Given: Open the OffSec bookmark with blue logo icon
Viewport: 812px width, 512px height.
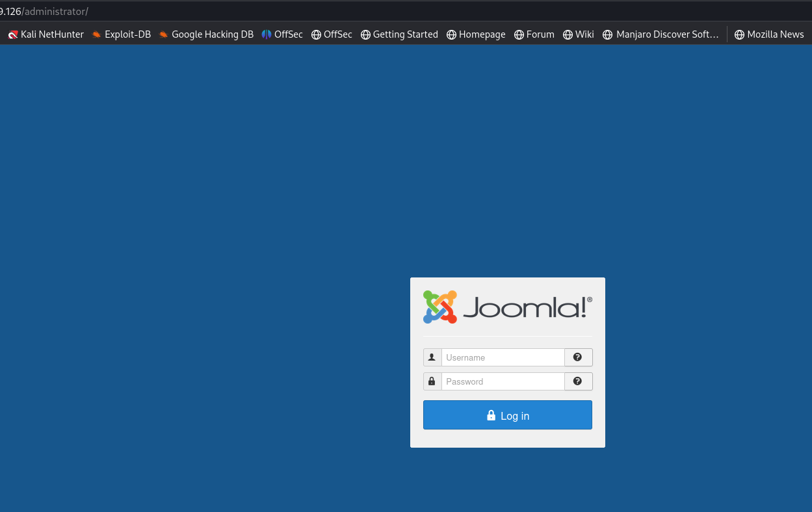Looking at the screenshot, I should pos(282,34).
